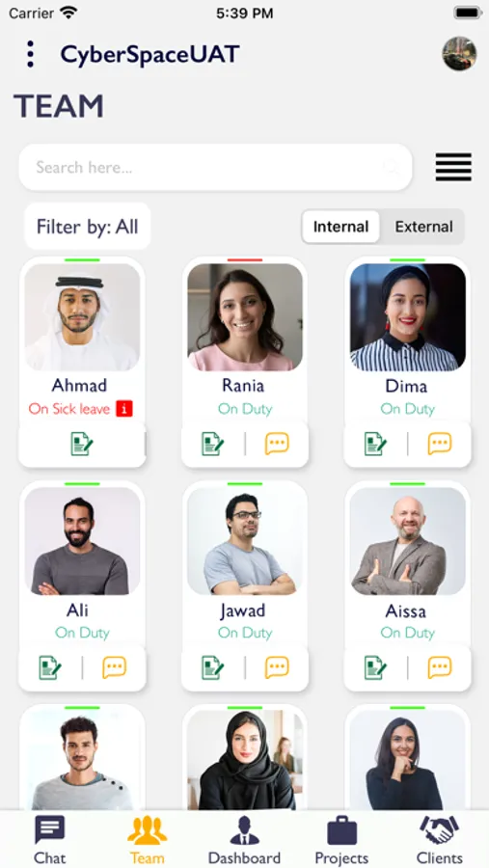Go to the Chat tab

click(x=49, y=839)
